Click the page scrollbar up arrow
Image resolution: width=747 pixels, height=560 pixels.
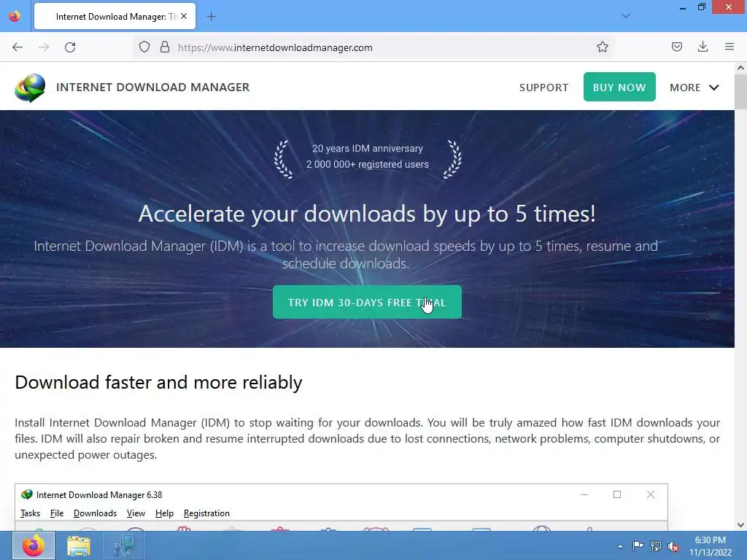(x=740, y=68)
